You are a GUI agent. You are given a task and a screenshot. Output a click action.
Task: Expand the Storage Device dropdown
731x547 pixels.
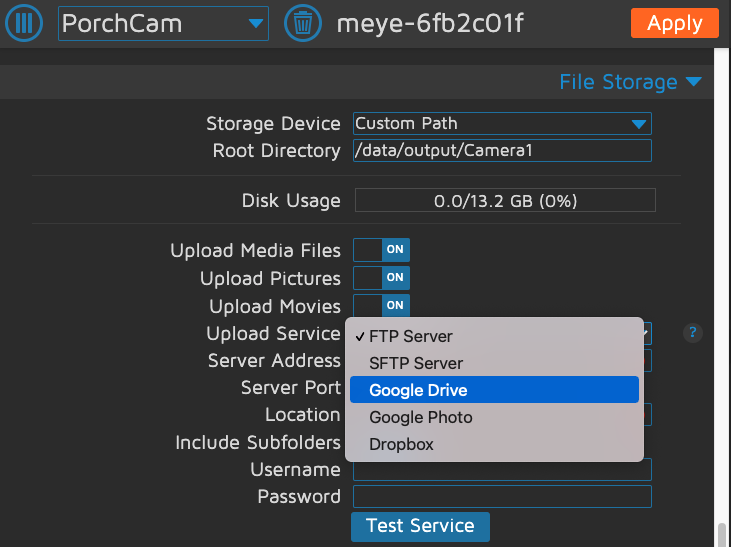[502, 124]
